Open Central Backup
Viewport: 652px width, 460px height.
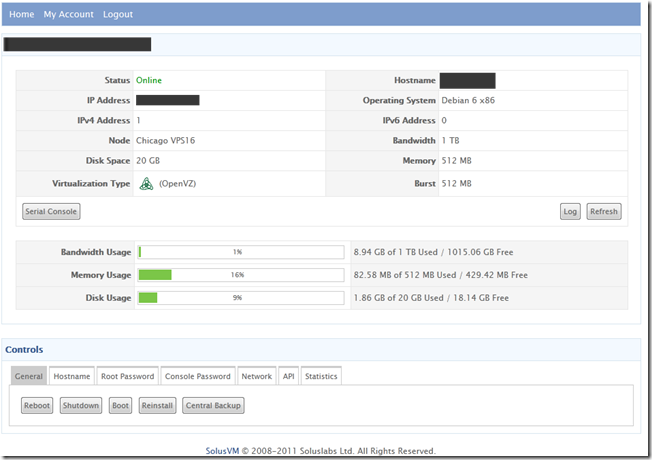tap(213, 405)
